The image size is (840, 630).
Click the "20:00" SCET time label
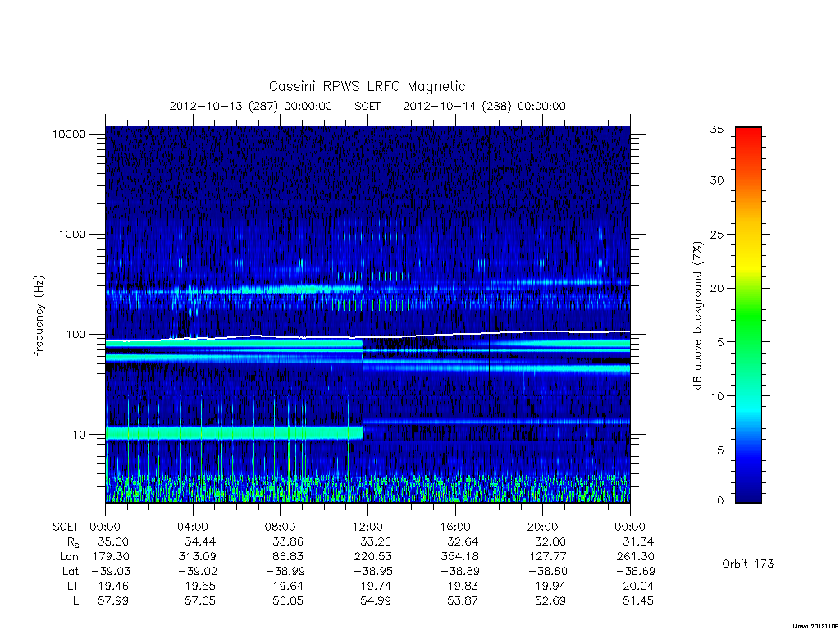(542, 527)
